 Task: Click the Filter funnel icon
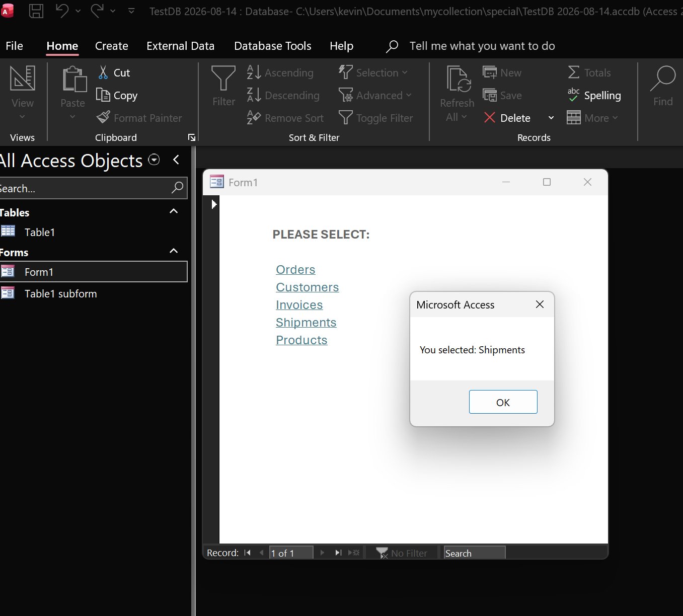(223, 78)
